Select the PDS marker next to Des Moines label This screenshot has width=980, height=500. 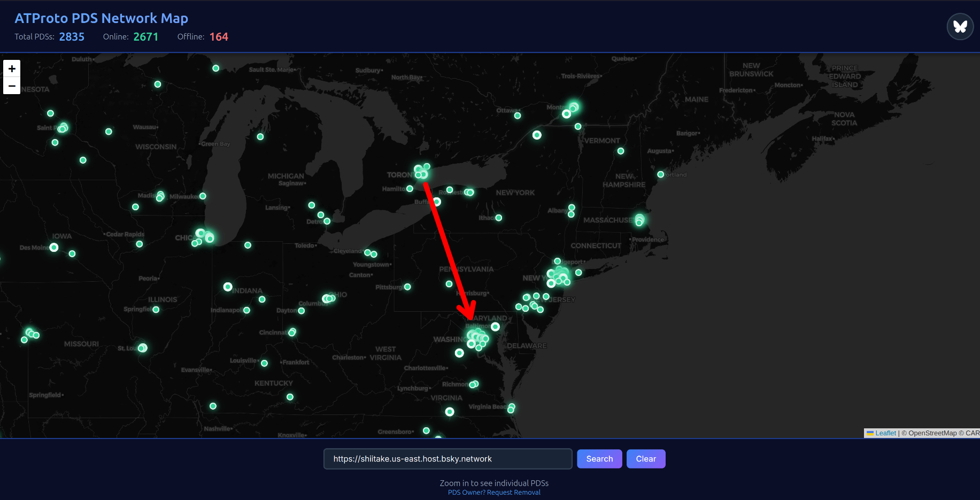point(54,247)
